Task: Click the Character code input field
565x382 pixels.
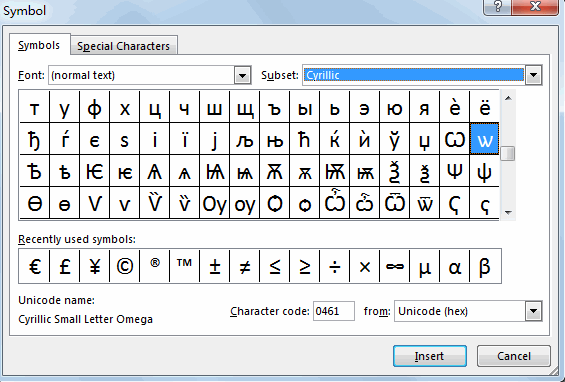Action: pos(334,311)
